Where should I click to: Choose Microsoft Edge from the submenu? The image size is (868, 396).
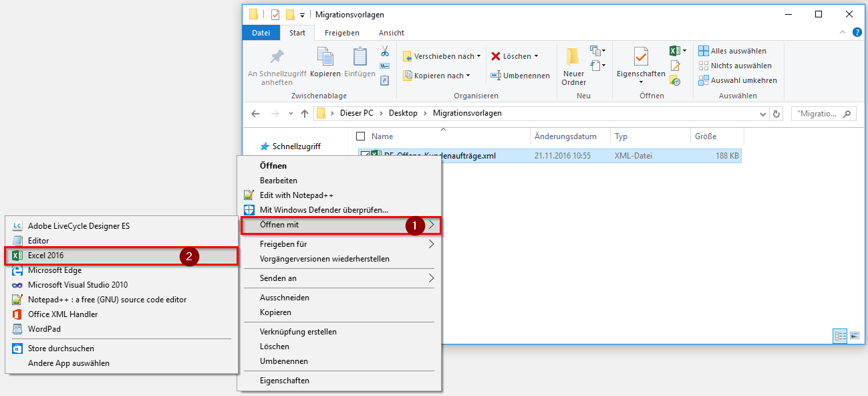point(122,270)
